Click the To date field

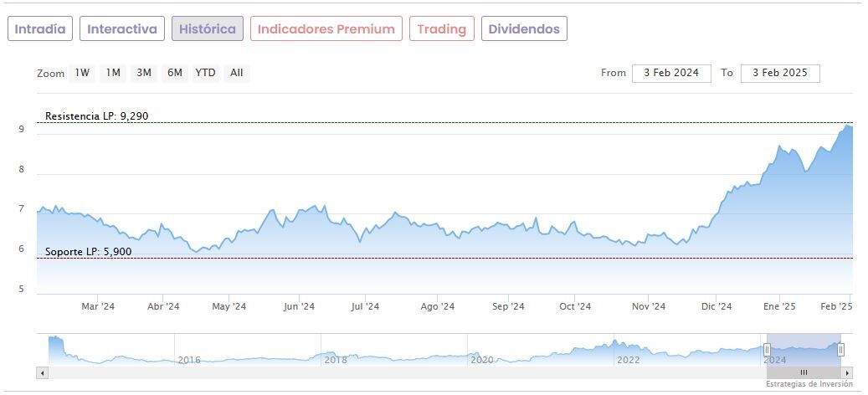tap(780, 73)
